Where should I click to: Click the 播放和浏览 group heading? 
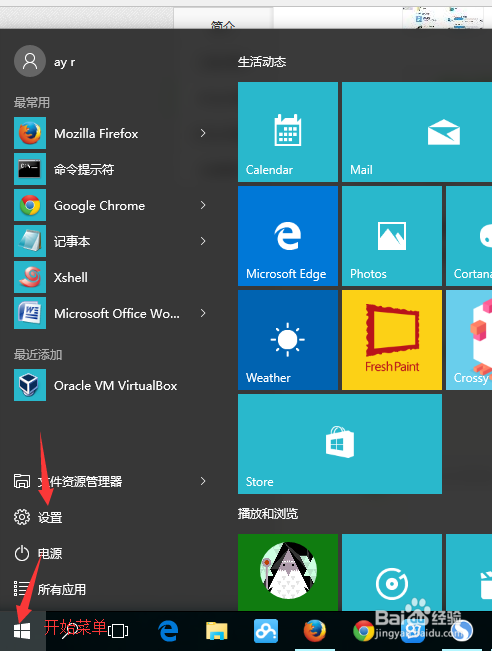(268, 514)
